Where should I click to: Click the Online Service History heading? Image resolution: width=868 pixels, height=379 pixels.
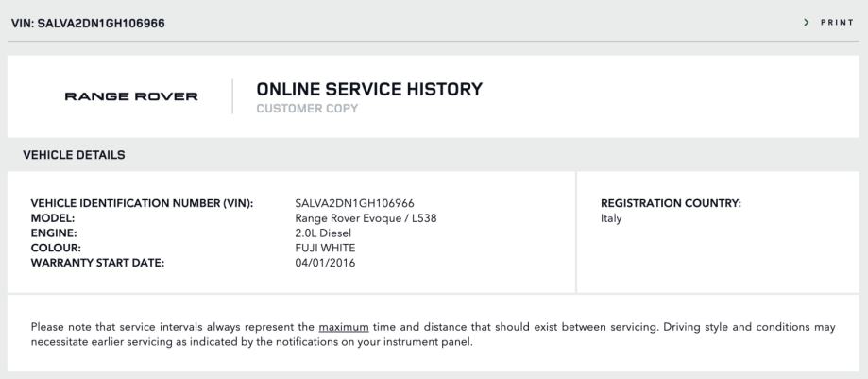[369, 89]
